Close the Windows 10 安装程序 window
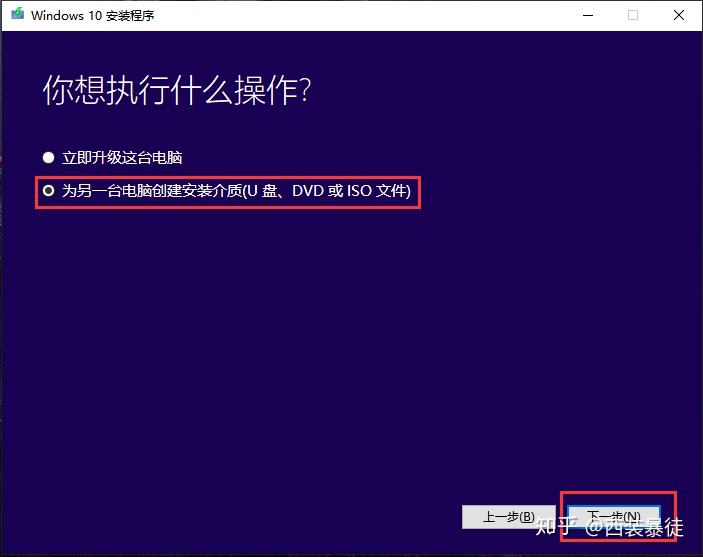The width and height of the screenshot is (703, 557). (679, 15)
